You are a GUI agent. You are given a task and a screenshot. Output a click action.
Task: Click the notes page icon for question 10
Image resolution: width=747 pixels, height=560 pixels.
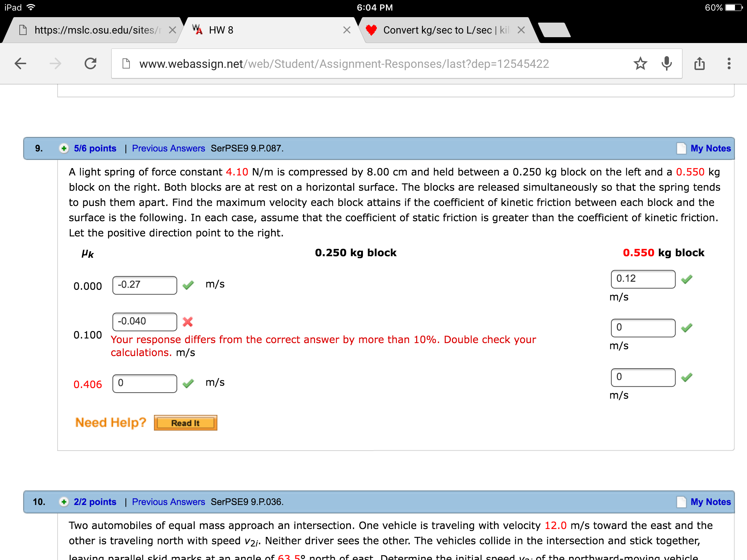681,502
